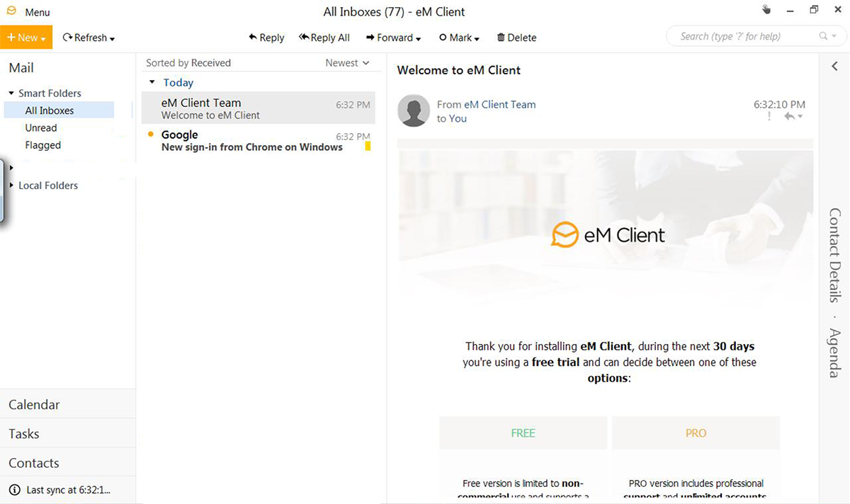Click the Delete trash icon
Image resolution: width=850 pixels, height=504 pixels.
coord(501,38)
